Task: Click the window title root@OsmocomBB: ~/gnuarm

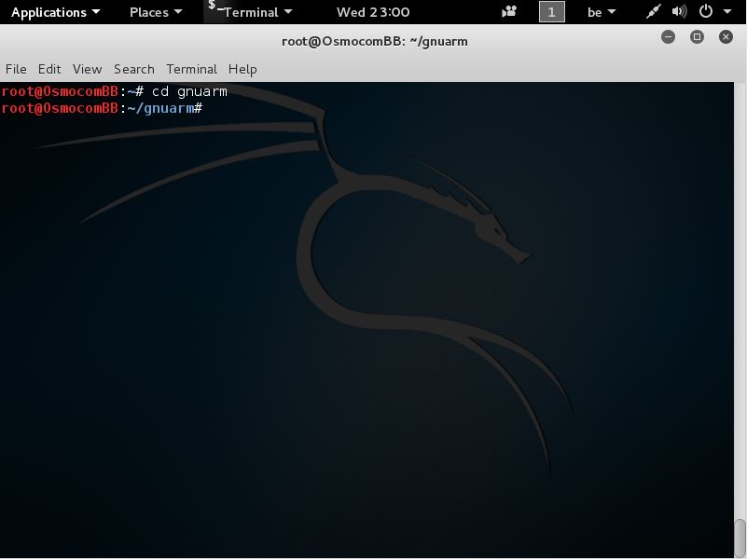Action: pos(375,41)
